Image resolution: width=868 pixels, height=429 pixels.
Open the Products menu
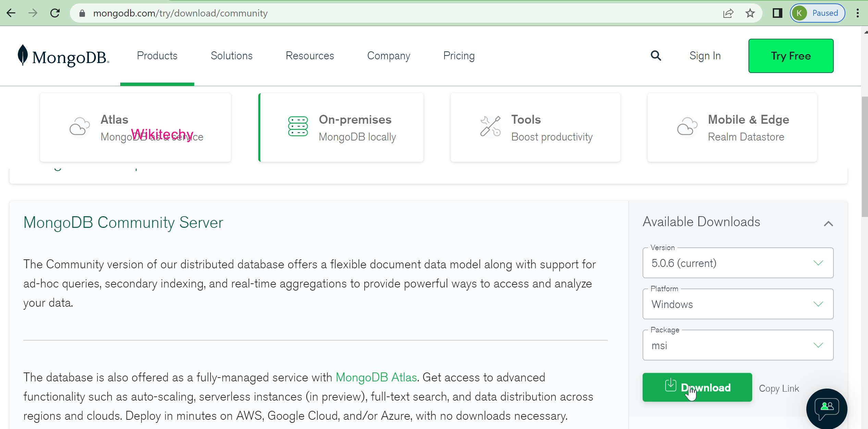157,56
